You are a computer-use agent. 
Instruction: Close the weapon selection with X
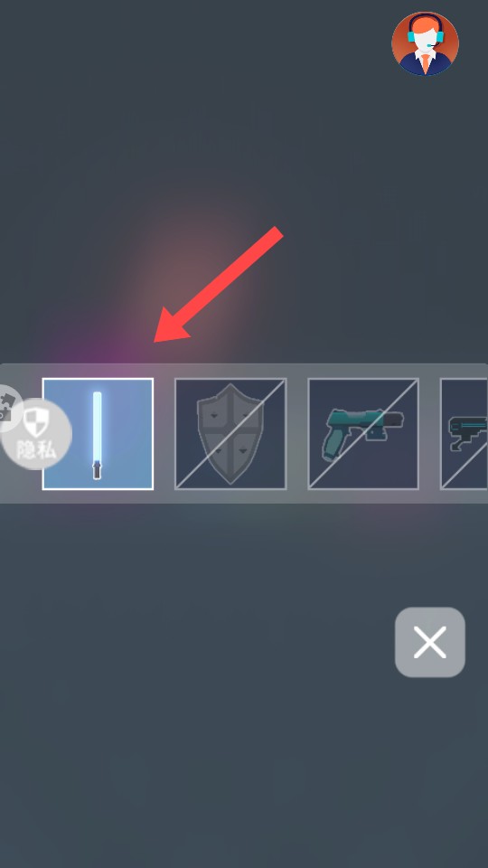[x=430, y=642]
